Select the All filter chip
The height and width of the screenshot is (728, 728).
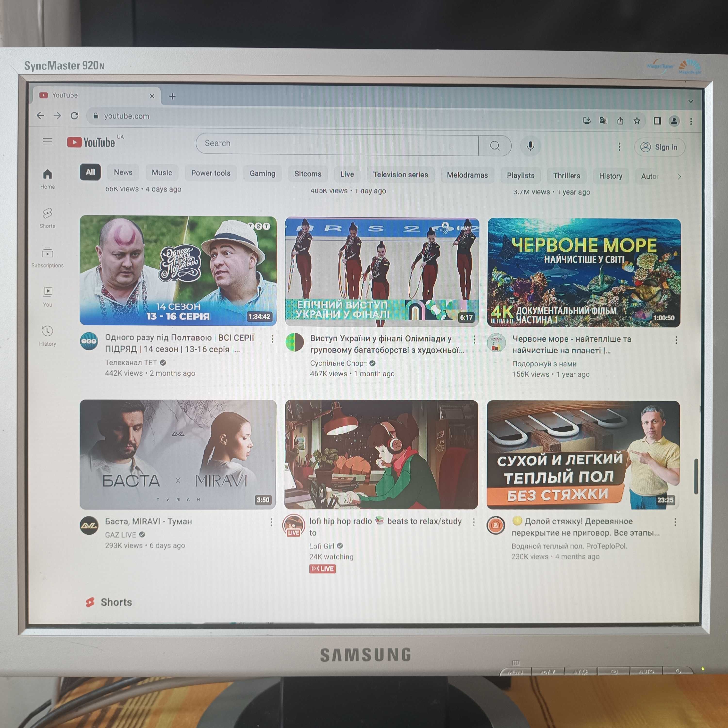90,172
